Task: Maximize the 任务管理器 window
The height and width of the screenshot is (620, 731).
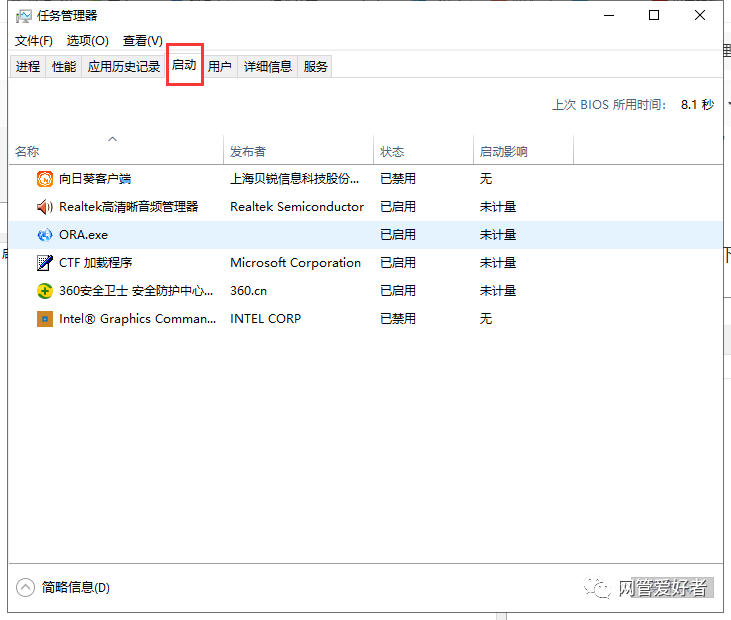Action: (654, 15)
